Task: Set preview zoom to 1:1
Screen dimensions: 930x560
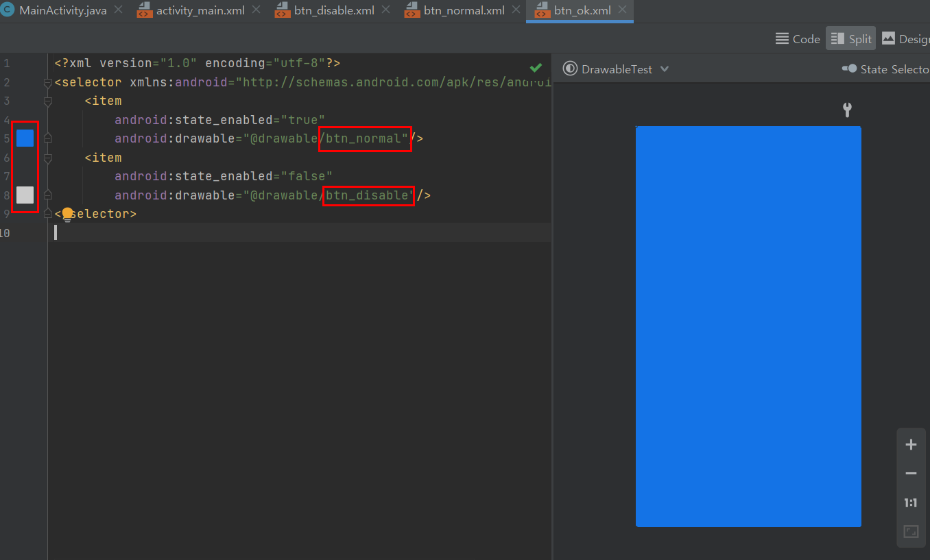Action: point(911,503)
